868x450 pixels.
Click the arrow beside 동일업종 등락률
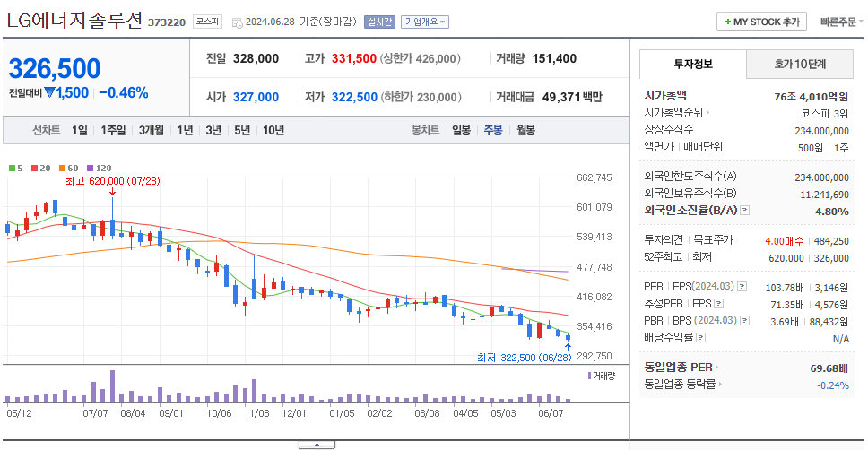[x=720, y=384]
